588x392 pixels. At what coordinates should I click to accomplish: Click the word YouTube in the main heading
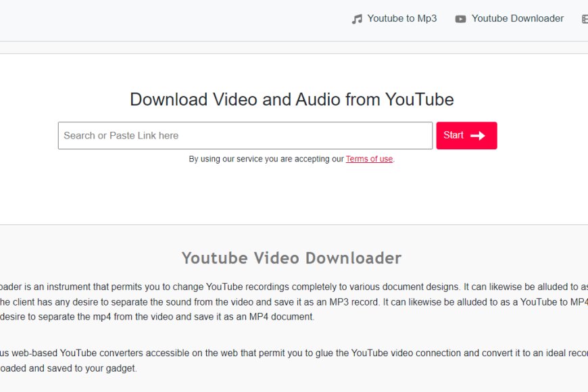click(420, 99)
